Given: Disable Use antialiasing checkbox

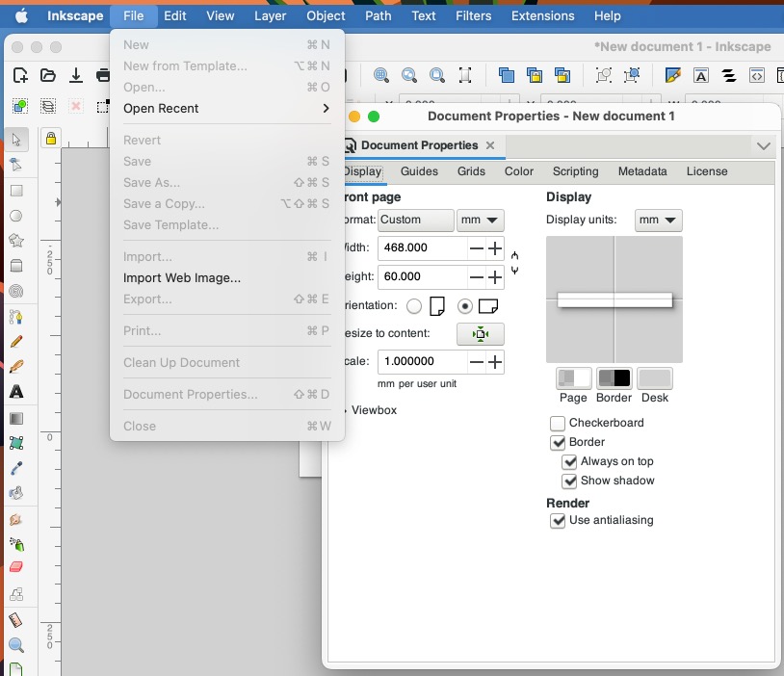Looking at the screenshot, I should point(558,521).
